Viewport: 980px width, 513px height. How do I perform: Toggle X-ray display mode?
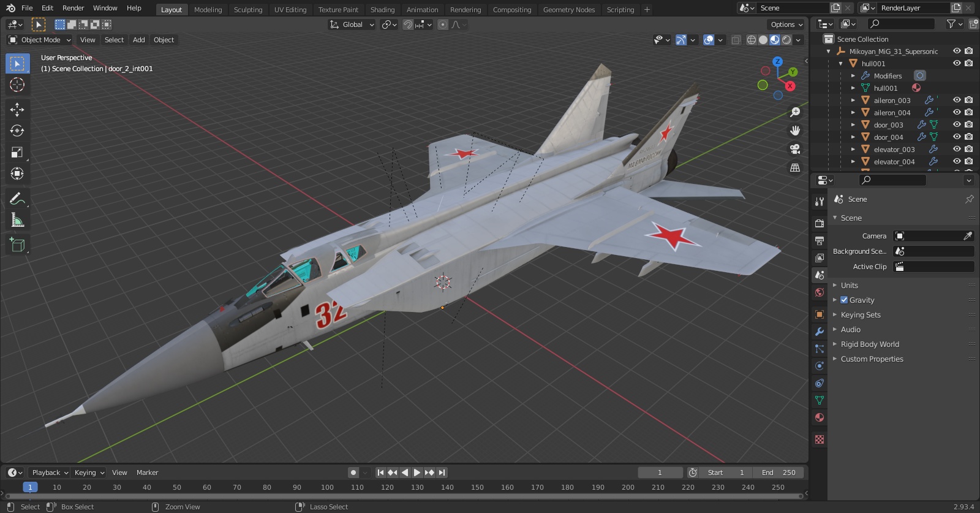click(x=736, y=40)
